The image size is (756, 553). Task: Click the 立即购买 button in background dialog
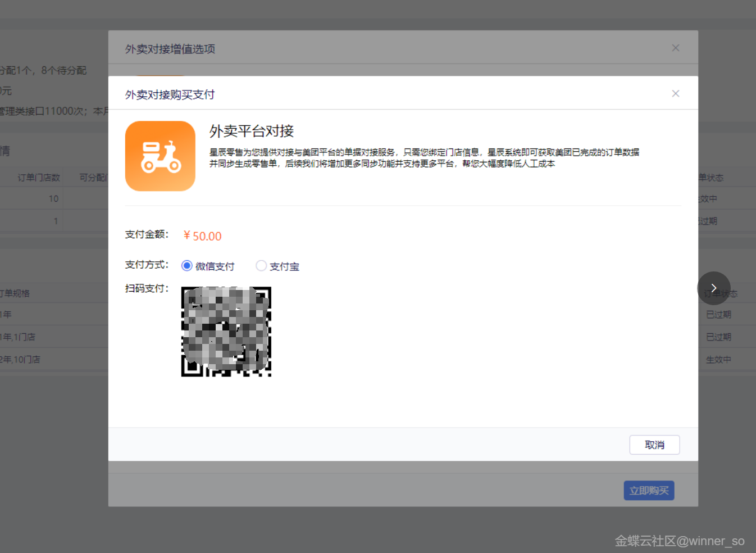649,491
